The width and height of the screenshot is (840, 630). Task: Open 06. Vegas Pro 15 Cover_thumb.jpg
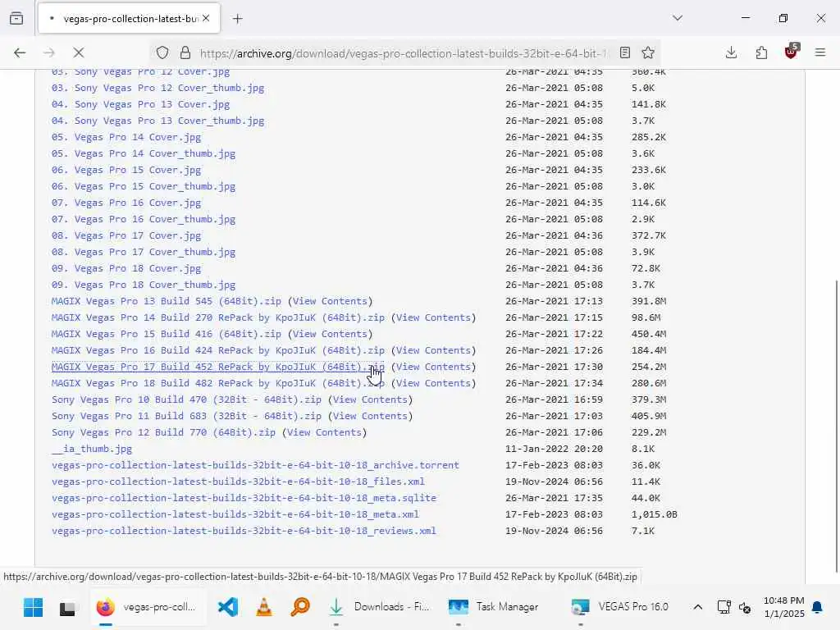coord(144,186)
